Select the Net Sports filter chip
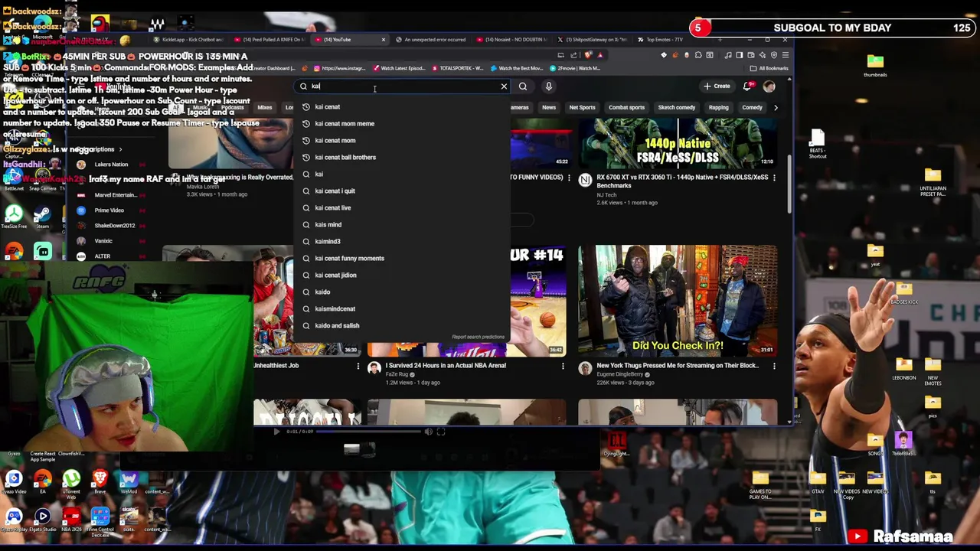980x551 pixels. pyautogui.click(x=582, y=107)
